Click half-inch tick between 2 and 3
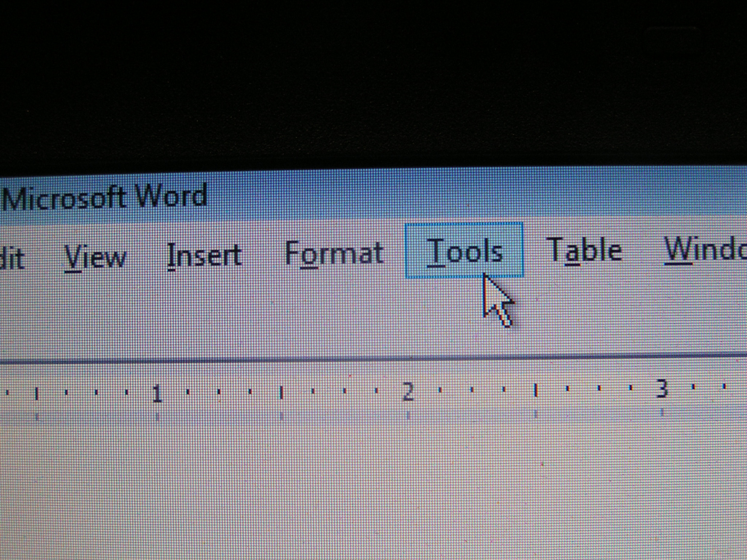Image resolution: width=747 pixels, height=560 pixels. tap(535, 390)
